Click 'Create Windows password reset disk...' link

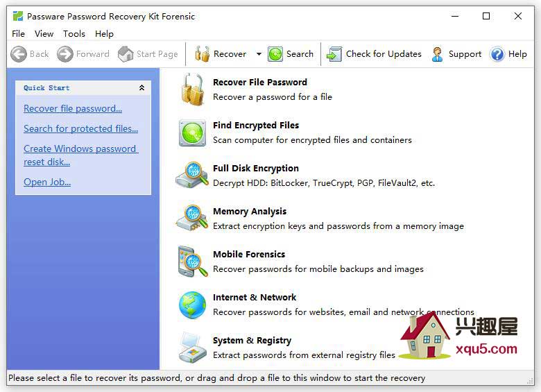(80, 155)
